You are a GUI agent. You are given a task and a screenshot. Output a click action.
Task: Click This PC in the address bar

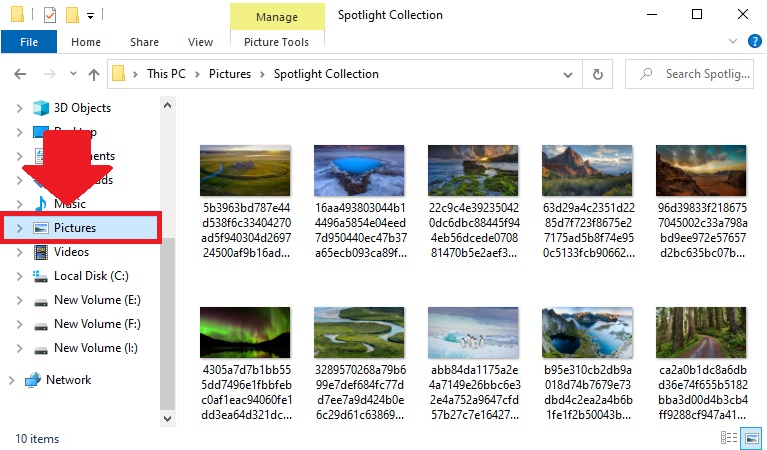tap(166, 74)
